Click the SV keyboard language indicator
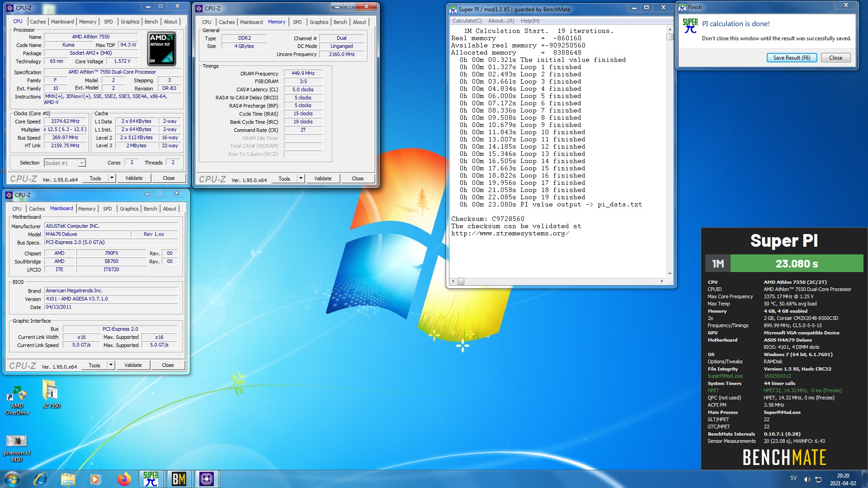 (793, 478)
